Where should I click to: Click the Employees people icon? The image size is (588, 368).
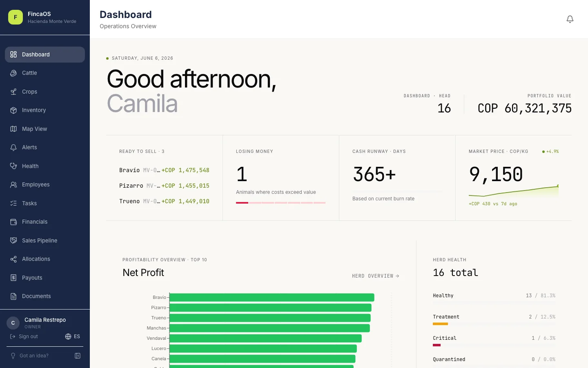(x=13, y=184)
